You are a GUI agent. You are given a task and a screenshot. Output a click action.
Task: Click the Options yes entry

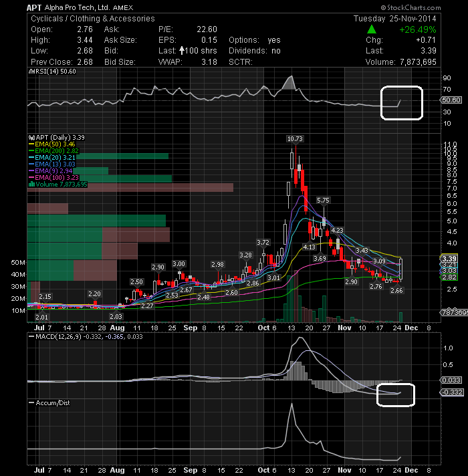coord(254,40)
